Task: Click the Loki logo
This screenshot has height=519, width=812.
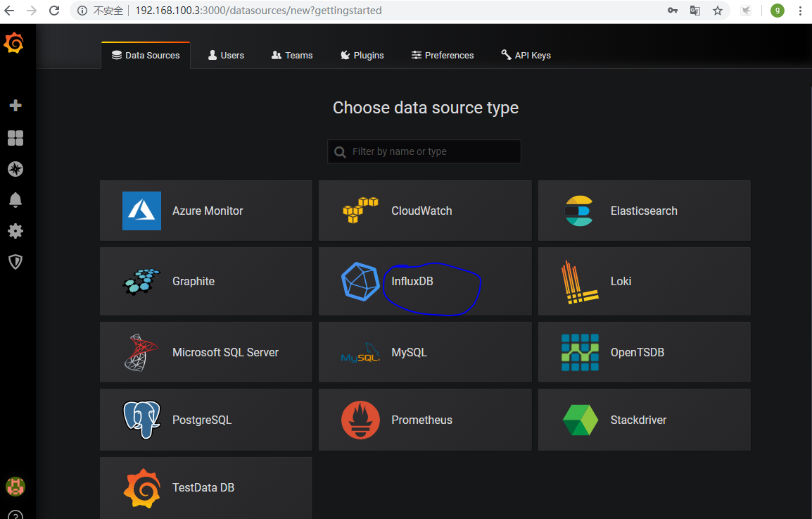Action: click(580, 282)
